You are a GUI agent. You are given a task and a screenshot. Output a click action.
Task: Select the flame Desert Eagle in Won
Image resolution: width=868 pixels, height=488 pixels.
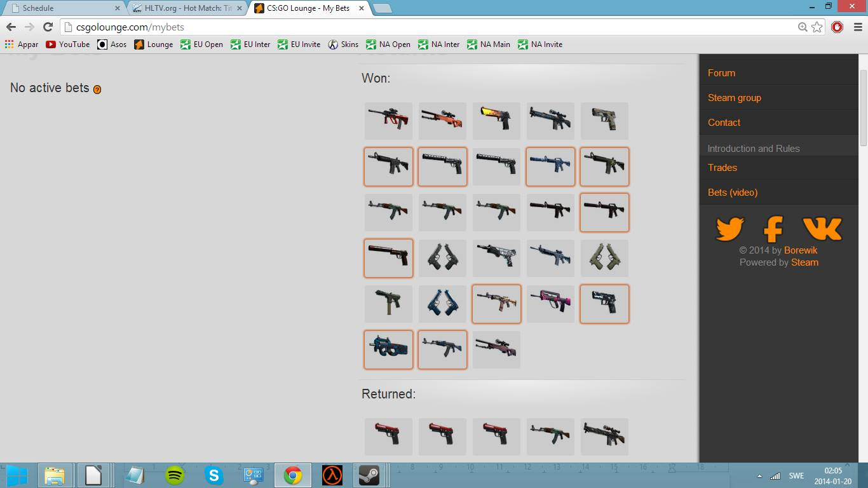coord(496,121)
